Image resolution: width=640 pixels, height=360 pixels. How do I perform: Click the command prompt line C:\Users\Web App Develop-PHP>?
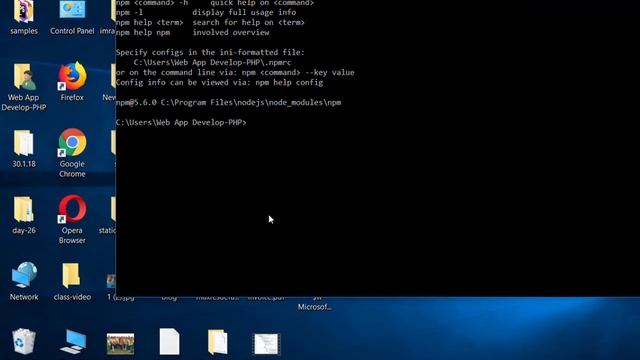coord(181,122)
